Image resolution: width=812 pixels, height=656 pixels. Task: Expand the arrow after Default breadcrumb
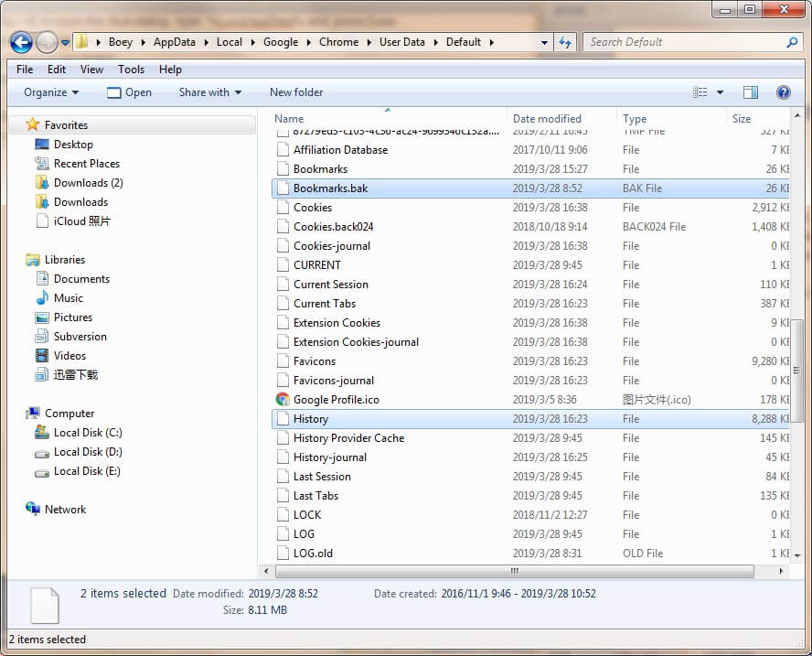click(491, 42)
